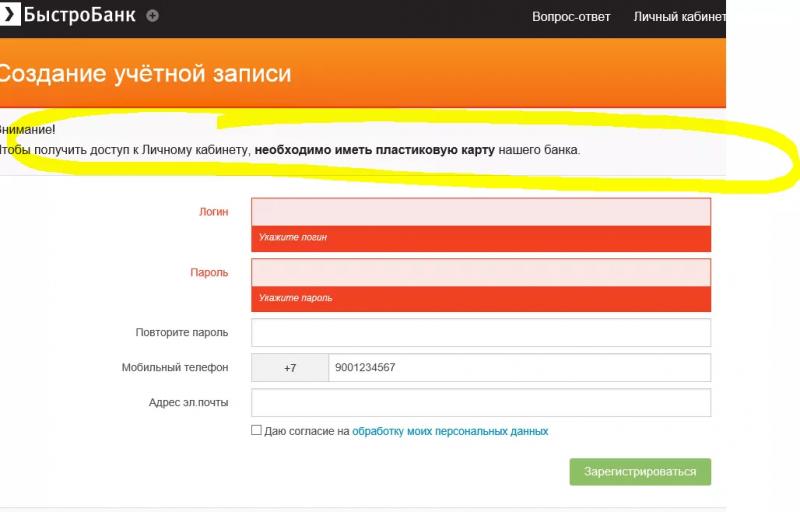Click the red Логин field label
Viewport: 800px width, 512px height.
(x=214, y=212)
